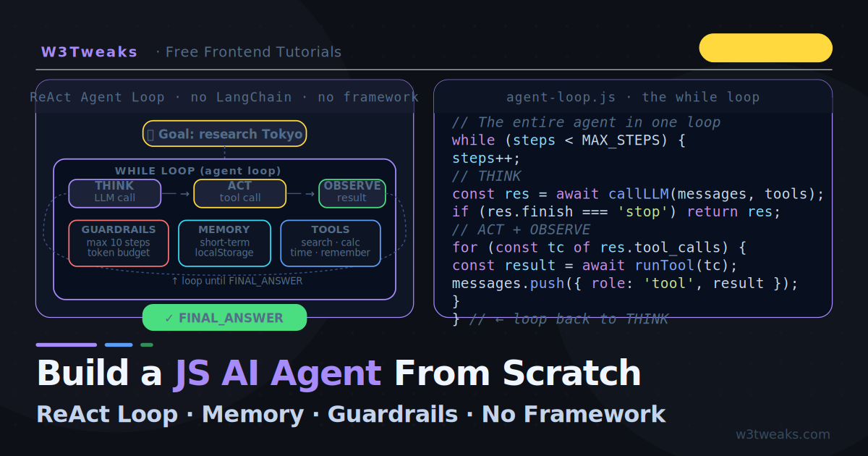
Task: Open the TOOLS search calc card
Action: pos(331,243)
